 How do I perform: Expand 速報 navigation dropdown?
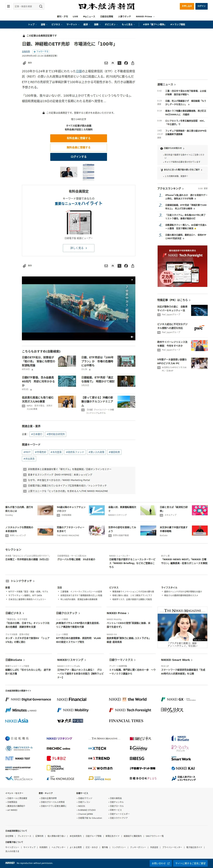click(44, 25)
